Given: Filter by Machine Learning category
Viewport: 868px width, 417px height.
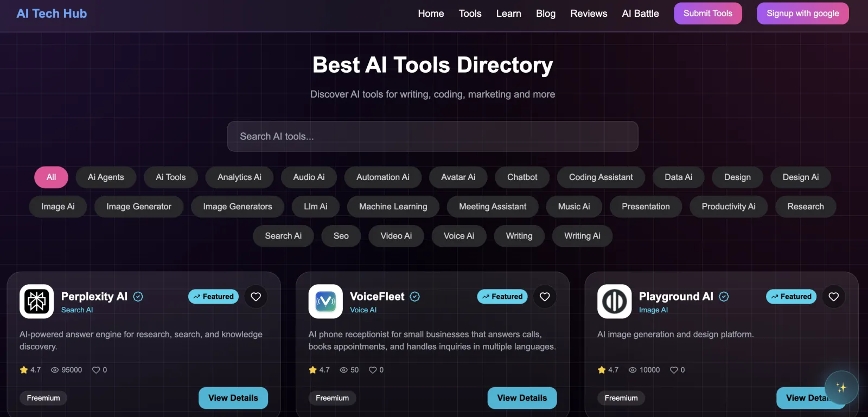Looking at the screenshot, I should click(393, 207).
